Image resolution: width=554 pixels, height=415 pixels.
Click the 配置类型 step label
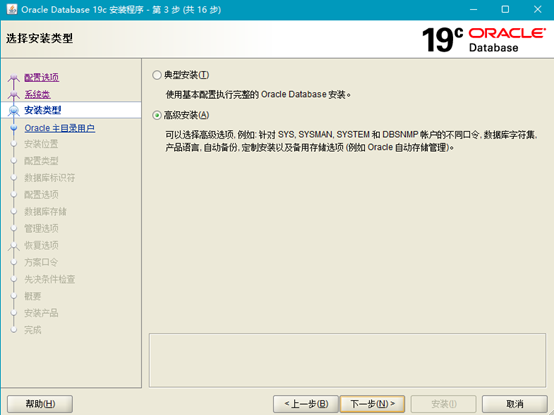[x=41, y=161]
